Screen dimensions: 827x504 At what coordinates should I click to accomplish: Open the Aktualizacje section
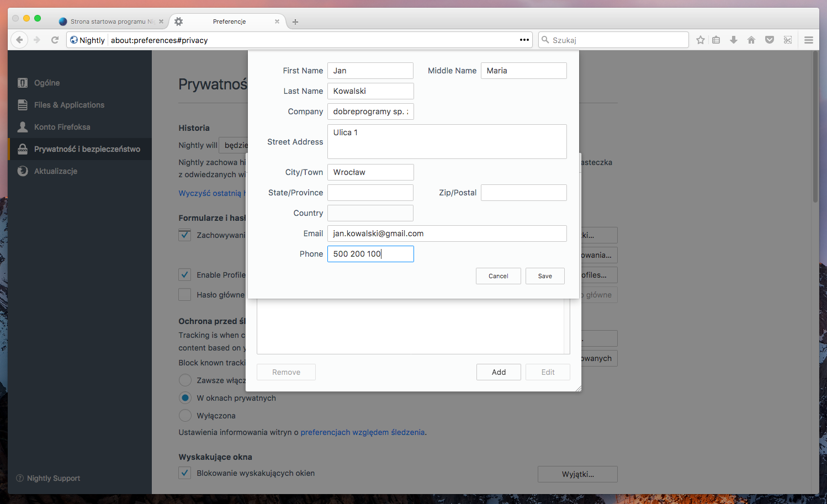coord(79,171)
